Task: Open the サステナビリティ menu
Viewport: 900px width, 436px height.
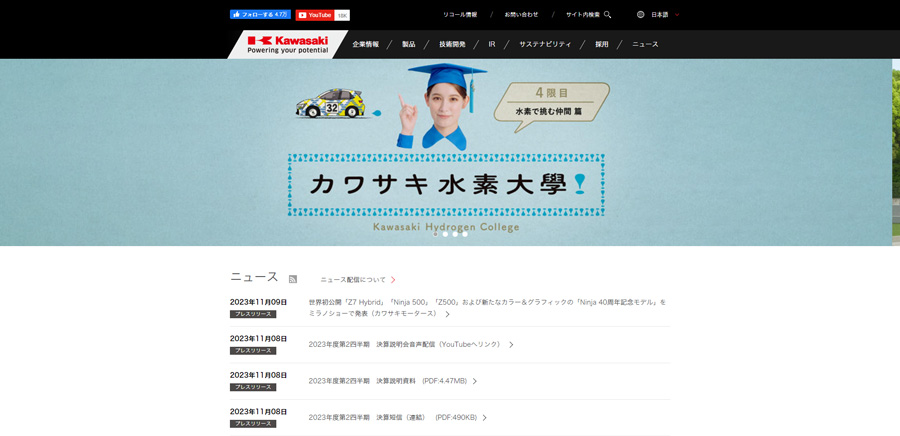Action: 545,44
